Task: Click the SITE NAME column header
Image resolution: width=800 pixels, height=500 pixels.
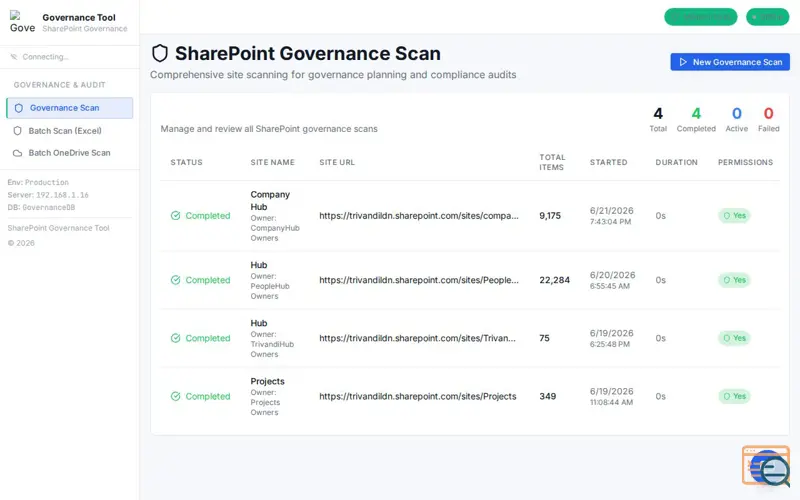Action: point(272,162)
